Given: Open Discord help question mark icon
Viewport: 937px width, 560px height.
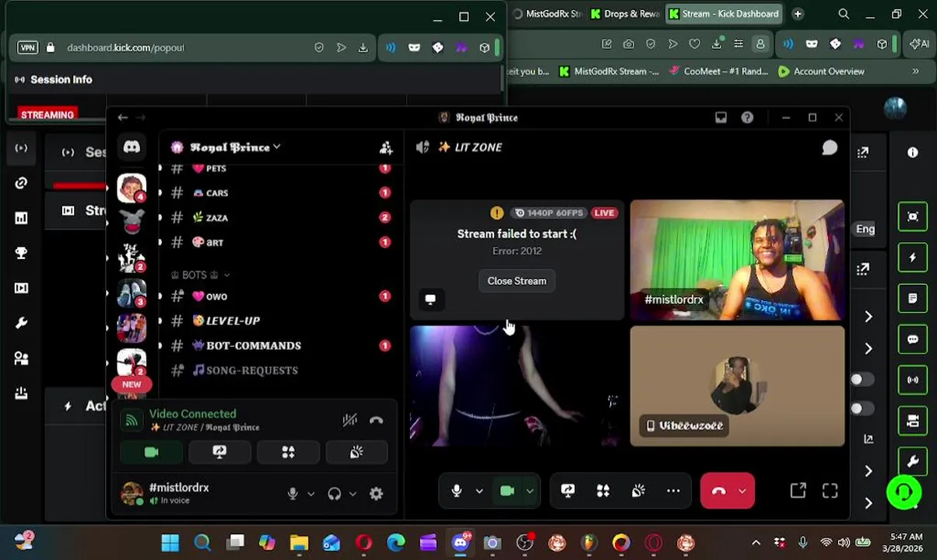Looking at the screenshot, I should click(747, 117).
